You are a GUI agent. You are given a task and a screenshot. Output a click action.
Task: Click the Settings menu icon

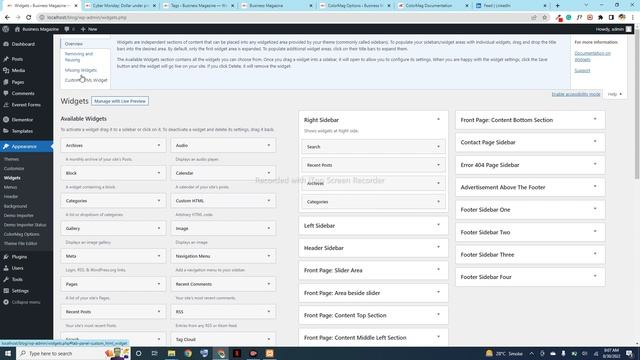[6, 291]
